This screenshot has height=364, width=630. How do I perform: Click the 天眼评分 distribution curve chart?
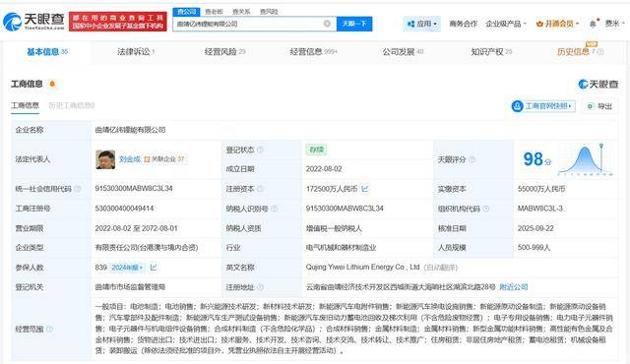coord(586,159)
